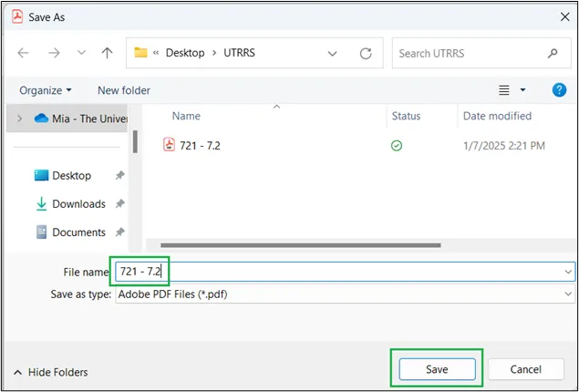Screen dimensions: 579x392
Task: Refresh the UTRRS folder view
Action: 366,53
